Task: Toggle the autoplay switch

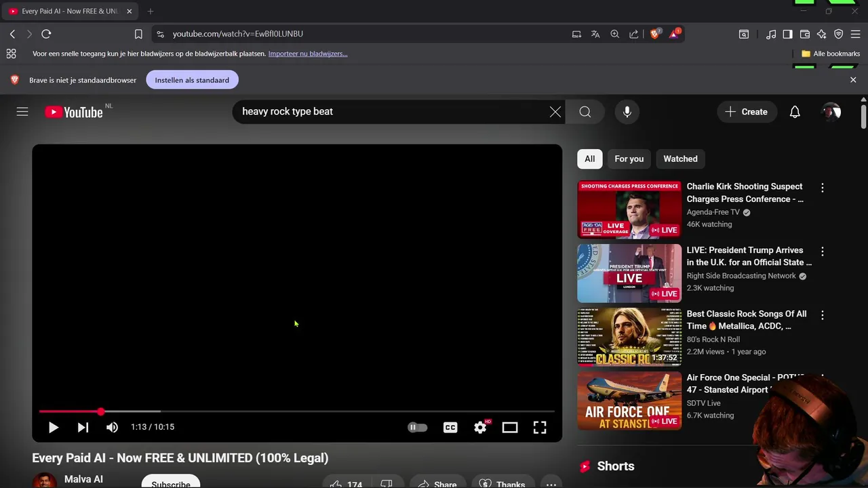Action: (417, 427)
